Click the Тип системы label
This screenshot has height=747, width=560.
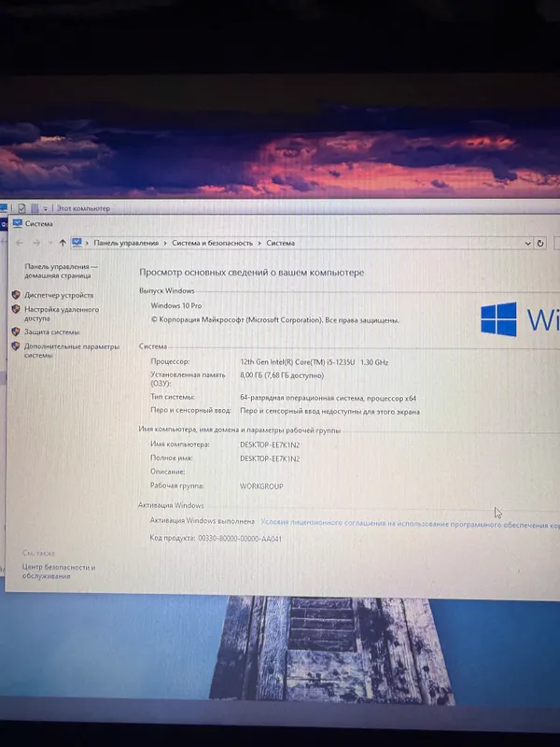[x=173, y=396]
